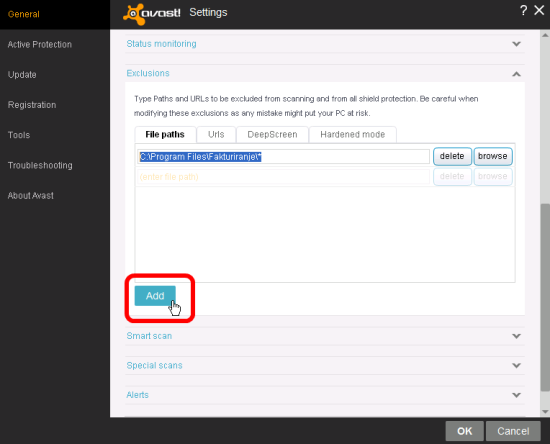550x444 pixels.
Task: Click the scrollbar up arrow
Action: pos(545,35)
